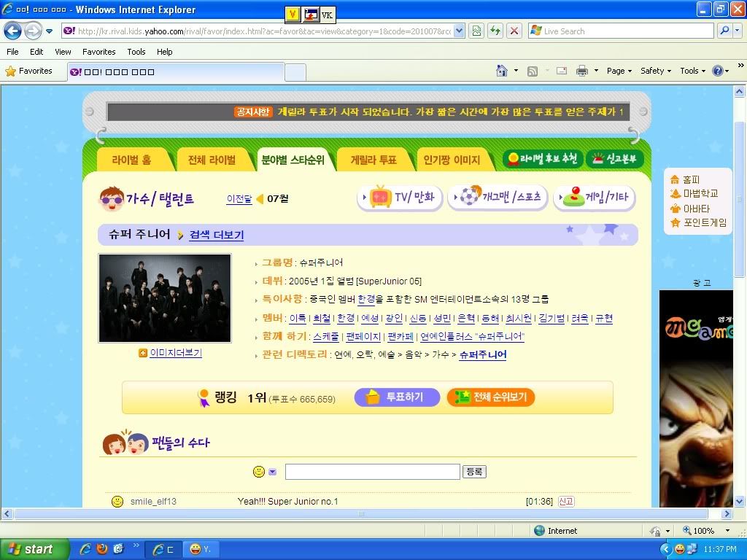Open the command bar Tools dropdown
747x560 pixels.
(692, 71)
